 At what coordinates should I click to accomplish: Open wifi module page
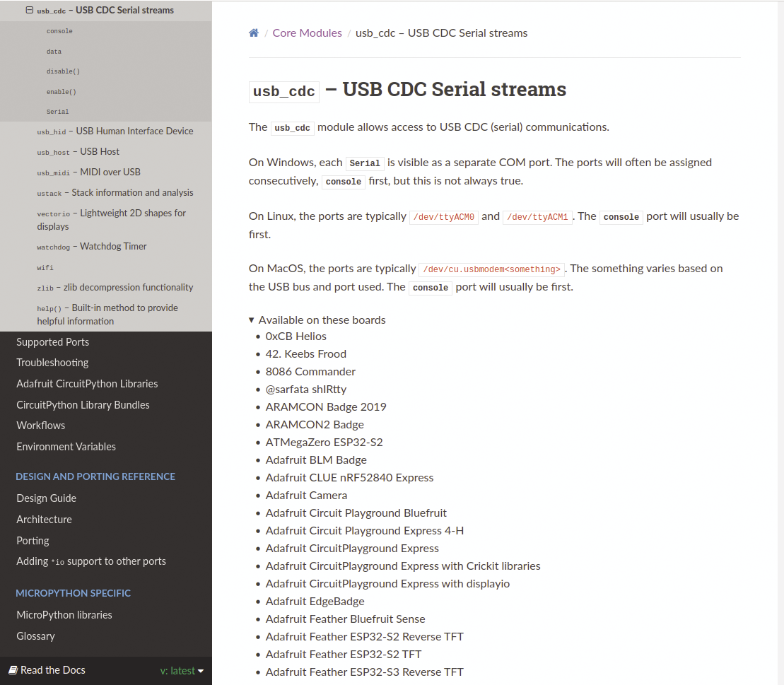click(x=45, y=267)
